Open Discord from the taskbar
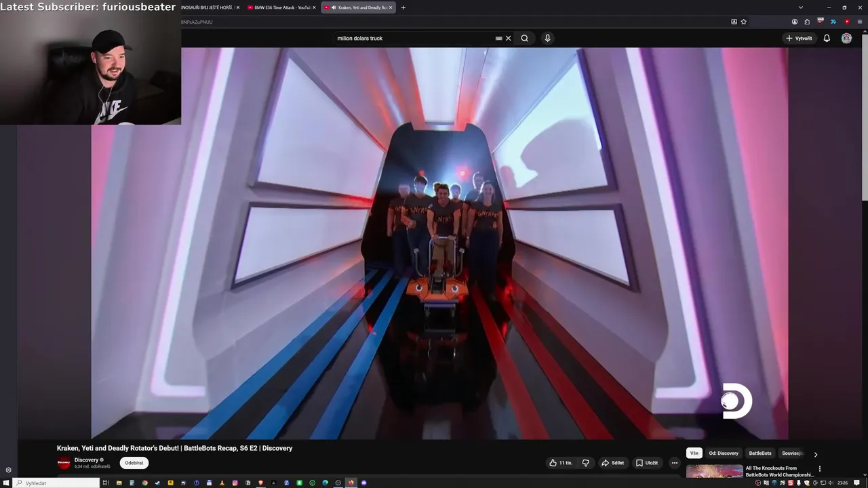Image resolution: width=868 pixels, height=488 pixels. (x=363, y=483)
